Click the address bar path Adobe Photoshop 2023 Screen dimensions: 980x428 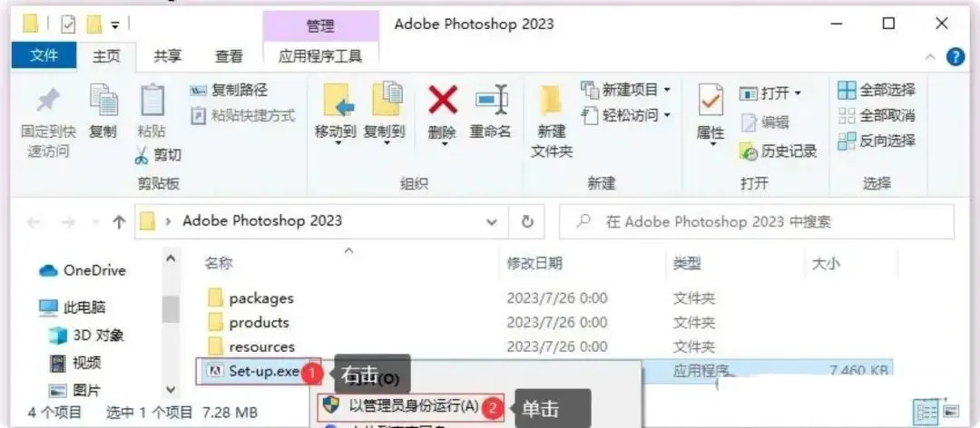tap(262, 221)
